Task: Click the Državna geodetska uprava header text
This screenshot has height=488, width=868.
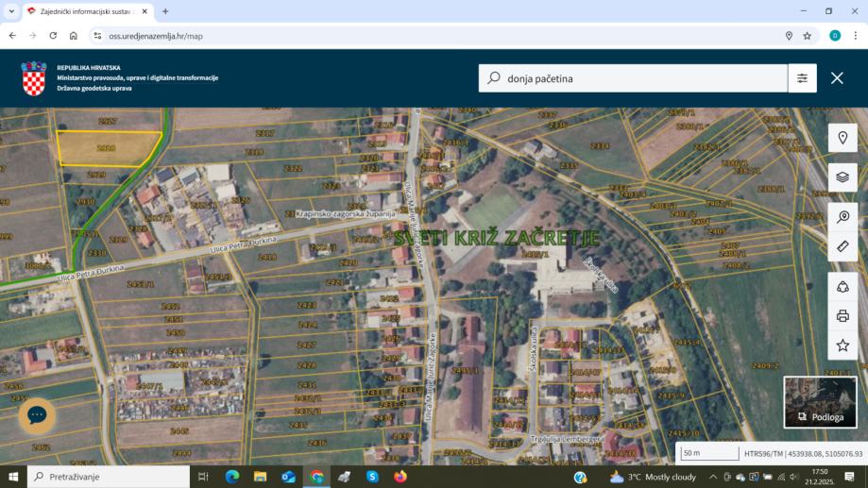Action: [x=94, y=89]
